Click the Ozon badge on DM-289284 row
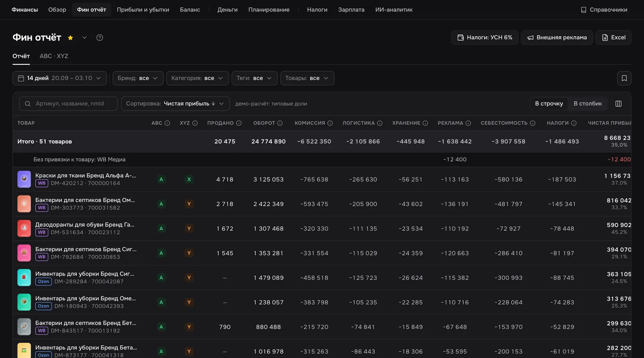The image size is (644, 358). point(43,282)
